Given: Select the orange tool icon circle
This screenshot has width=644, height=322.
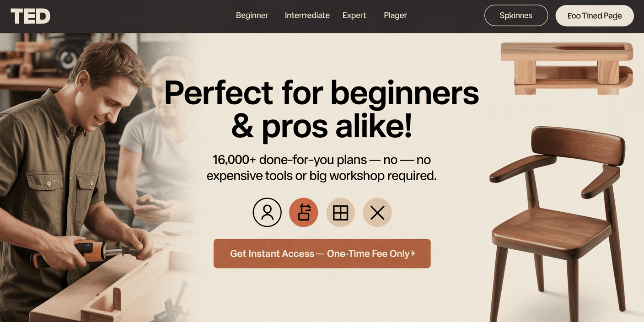Looking at the screenshot, I should [x=304, y=212].
